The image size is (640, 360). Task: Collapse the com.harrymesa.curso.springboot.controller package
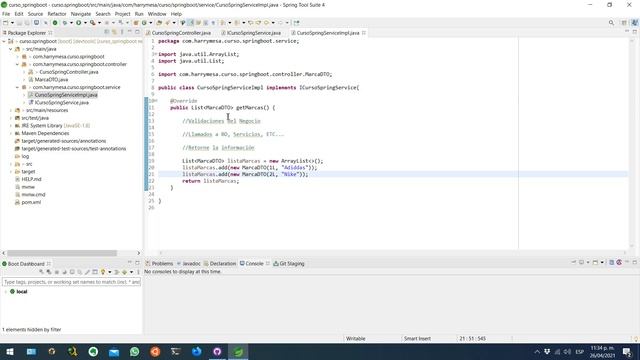pos(17,64)
